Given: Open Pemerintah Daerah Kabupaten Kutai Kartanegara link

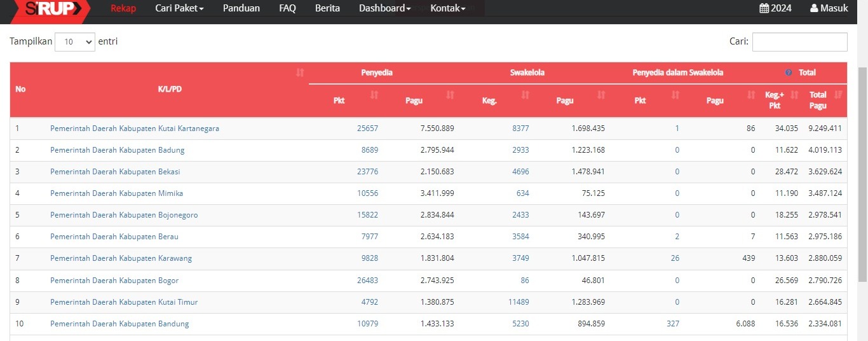Looking at the screenshot, I should pyautogui.click(x=135, y=129).
